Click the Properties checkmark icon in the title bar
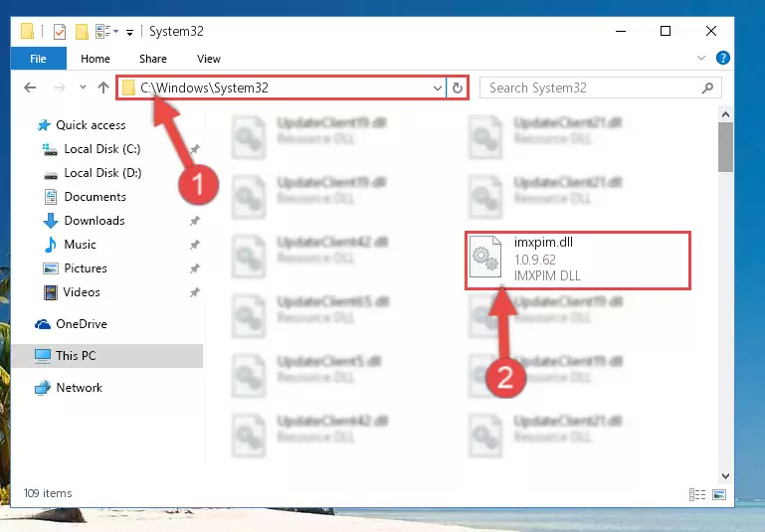 tap(60, 32)
